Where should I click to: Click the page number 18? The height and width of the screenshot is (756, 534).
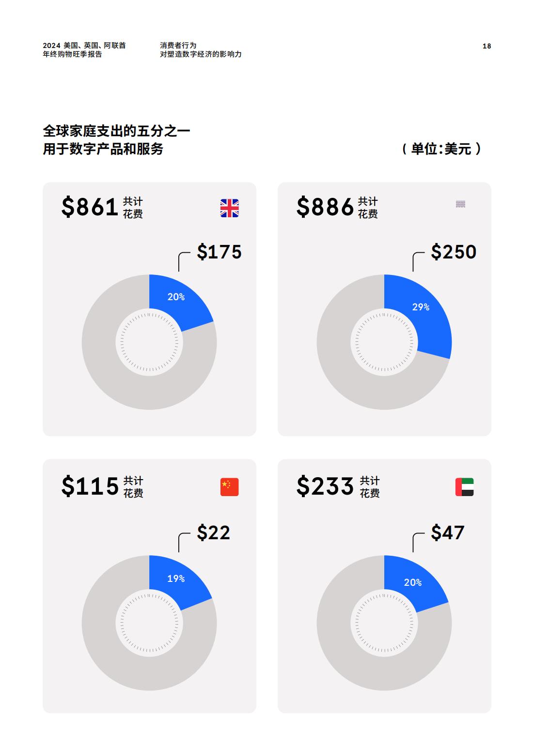(x=487, y=46)
